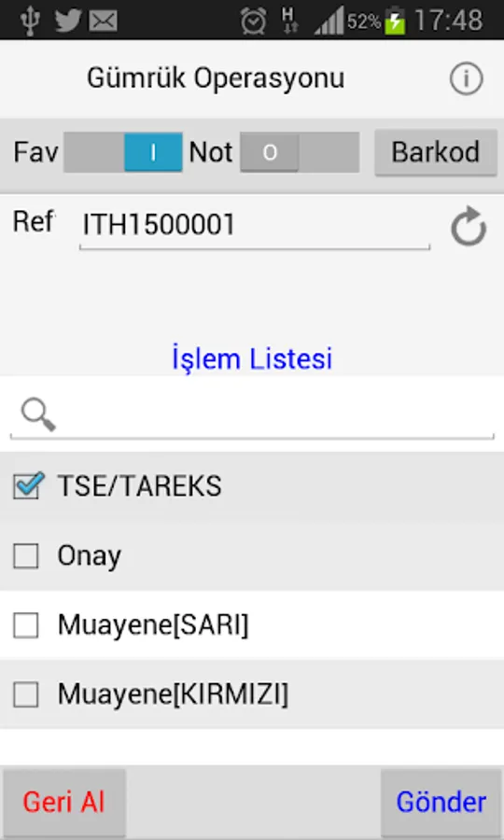Select the Muayene[KIRMIZI] checkbox
Screen dimensions: 504x840
click(26, 694)
